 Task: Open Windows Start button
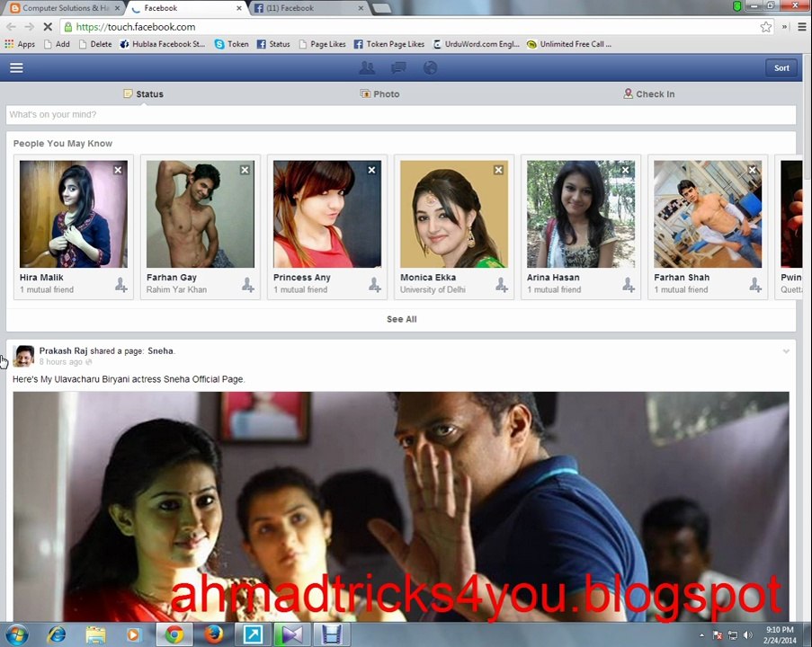(16, 634)
